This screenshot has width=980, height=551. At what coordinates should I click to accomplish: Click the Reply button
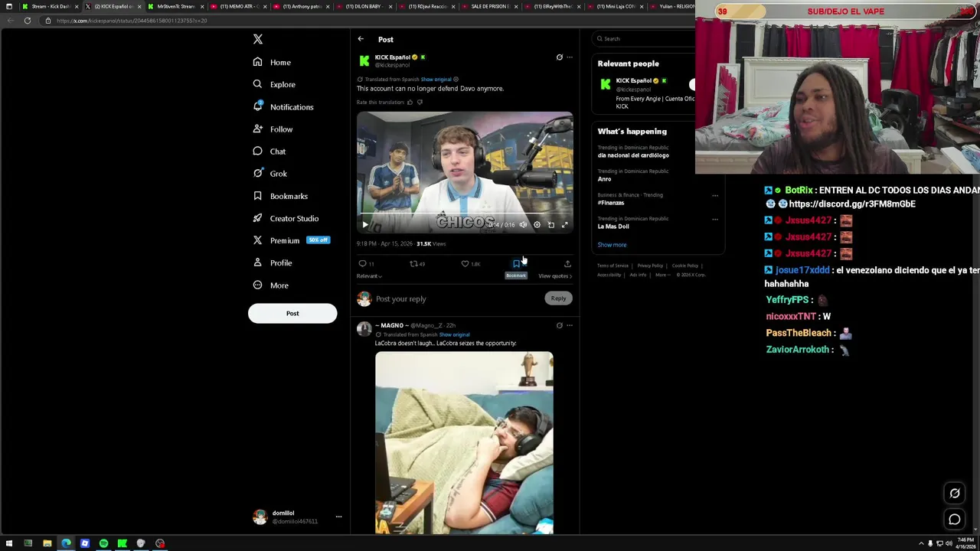tap(558, 298)
